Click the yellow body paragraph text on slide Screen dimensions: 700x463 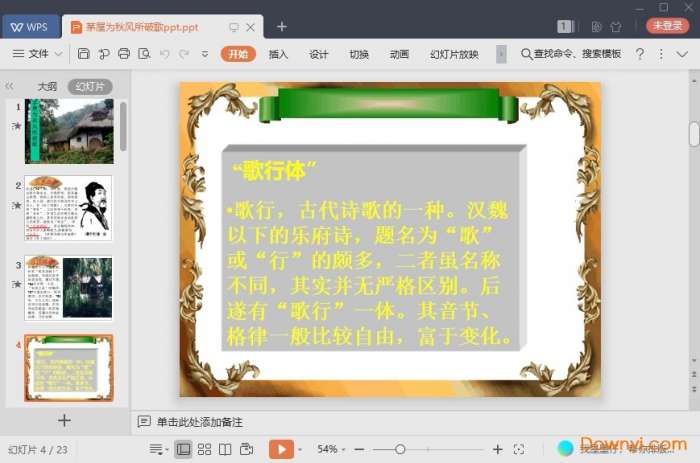coord(369,273)
